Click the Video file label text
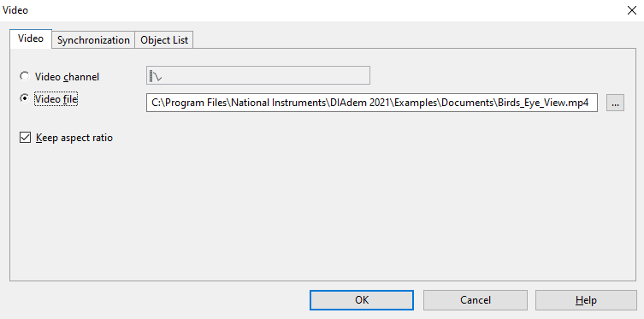The width and height of the screenshot is (644, 319). tap(56, 99)
